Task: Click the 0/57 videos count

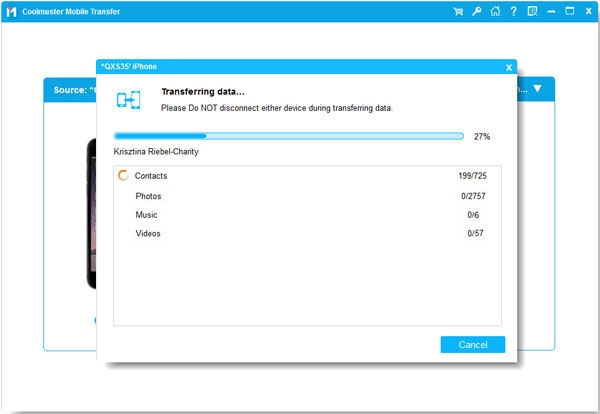Action: click(x=475, y=233)
